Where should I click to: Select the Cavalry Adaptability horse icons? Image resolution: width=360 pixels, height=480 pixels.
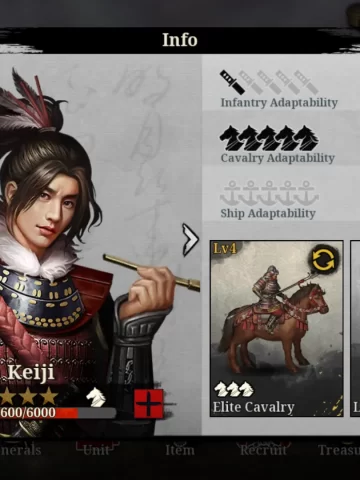(269, 138)
